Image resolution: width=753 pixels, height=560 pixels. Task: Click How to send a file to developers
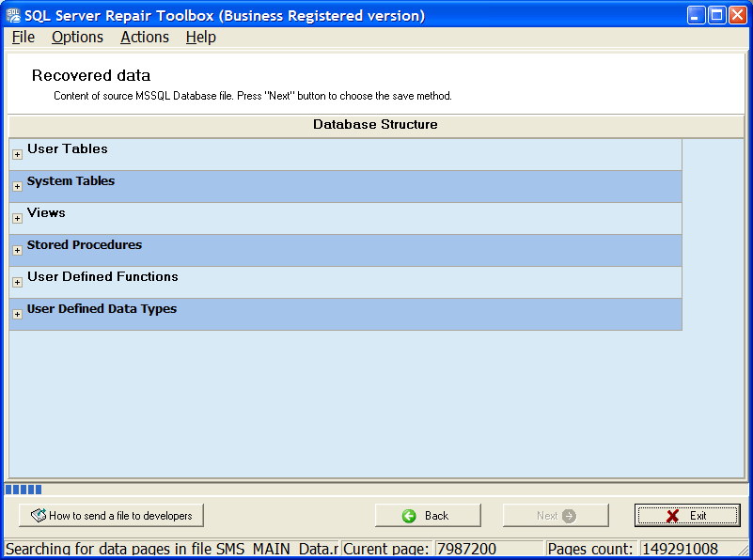pos(112,516)
